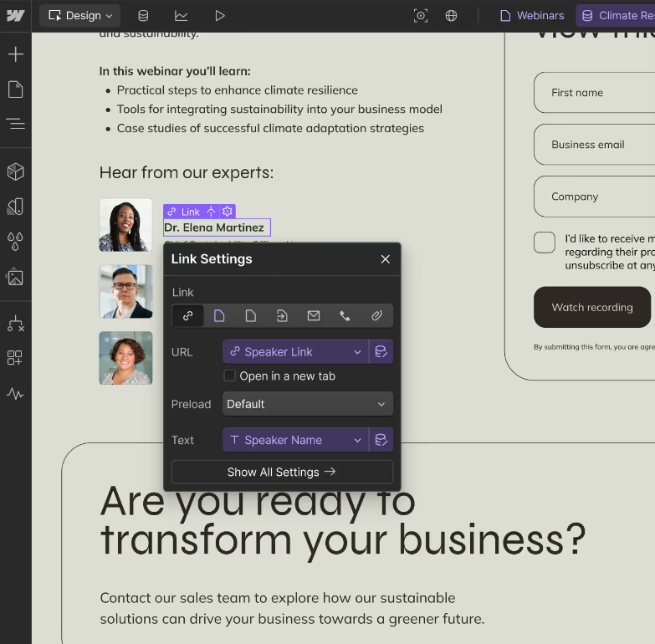
Task: Open the Style selectors droplets panel
Action: 15,242
